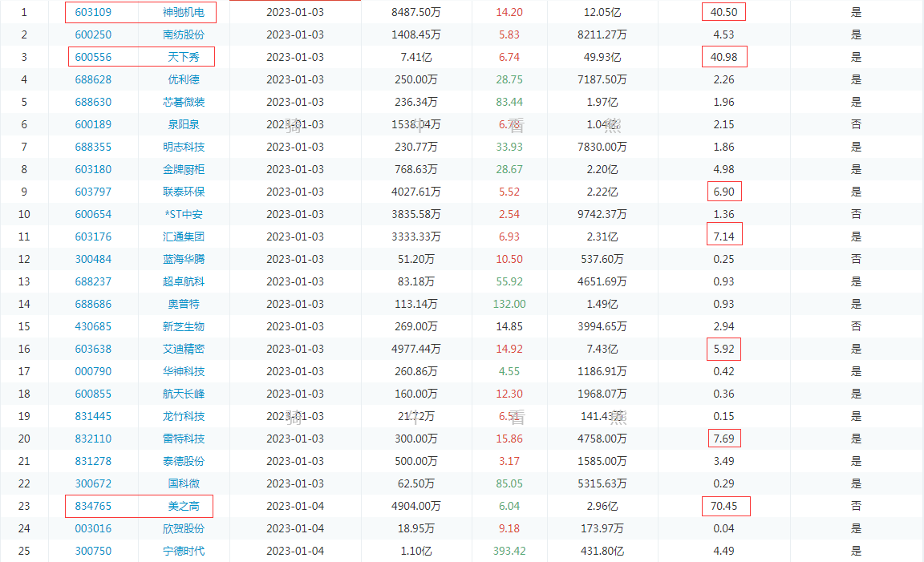Click the 金牌厨柜 name link
Image resolution: width=924 pixels, height=562 pixels.
183,169
